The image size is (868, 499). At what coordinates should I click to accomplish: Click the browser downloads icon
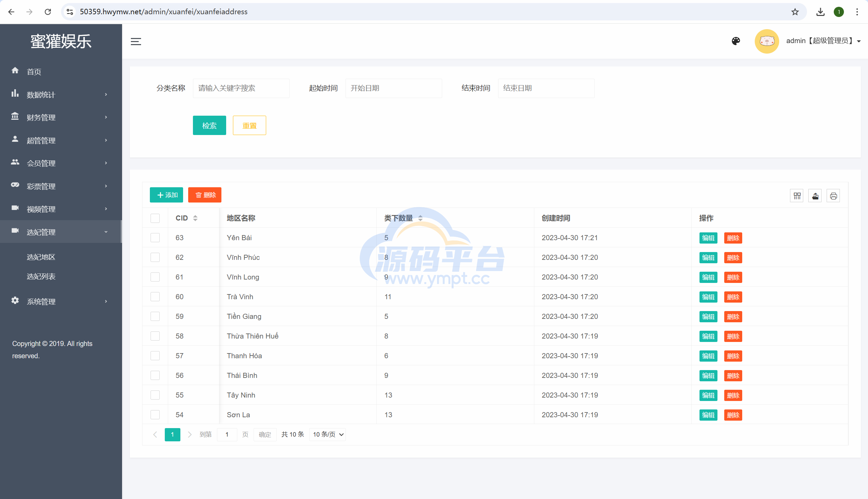[x=820, y=12]
